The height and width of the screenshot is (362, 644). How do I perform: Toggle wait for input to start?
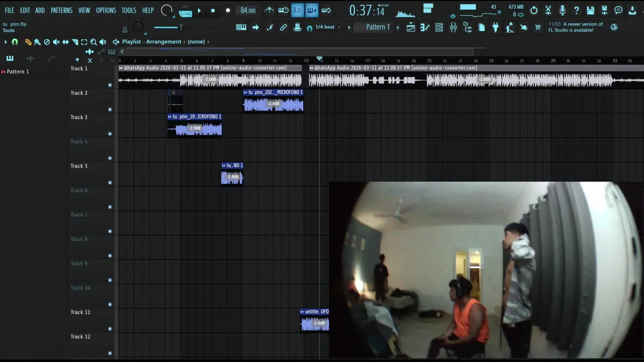click(x=284, y=10)
